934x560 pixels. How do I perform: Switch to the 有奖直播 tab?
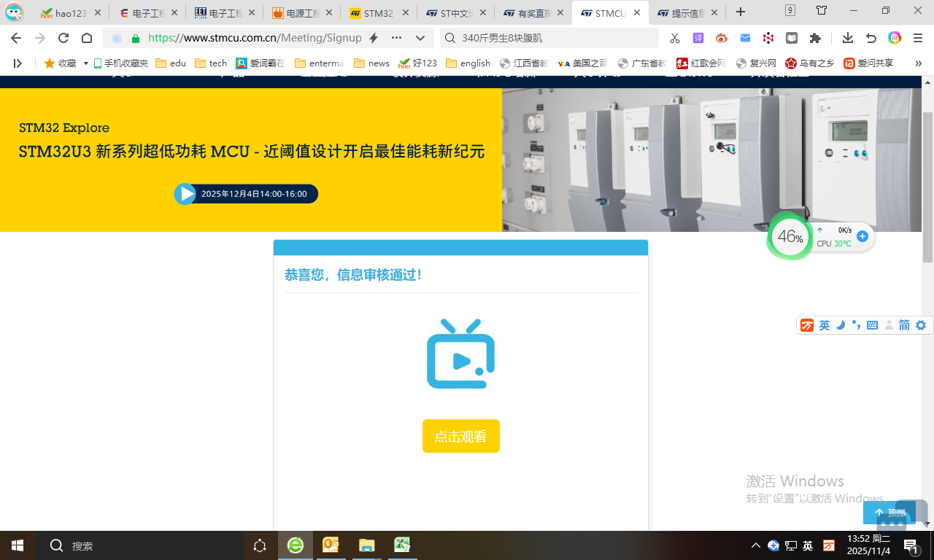[533, 13]
